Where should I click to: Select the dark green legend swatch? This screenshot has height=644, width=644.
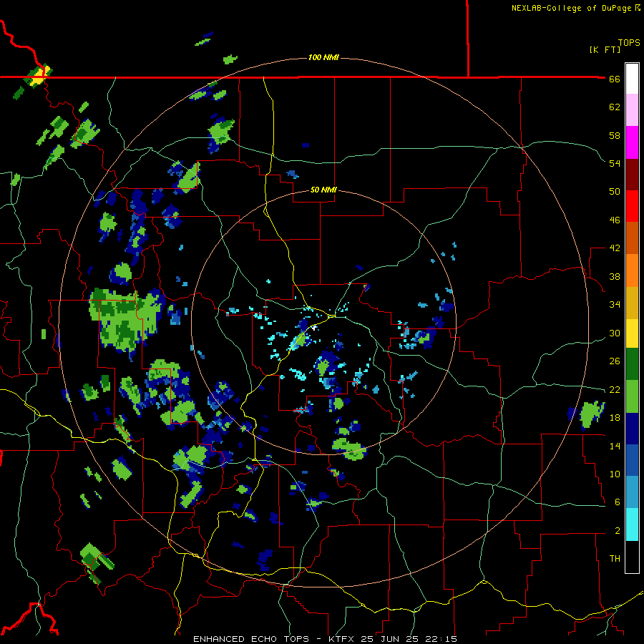click(x=632, y=364)
